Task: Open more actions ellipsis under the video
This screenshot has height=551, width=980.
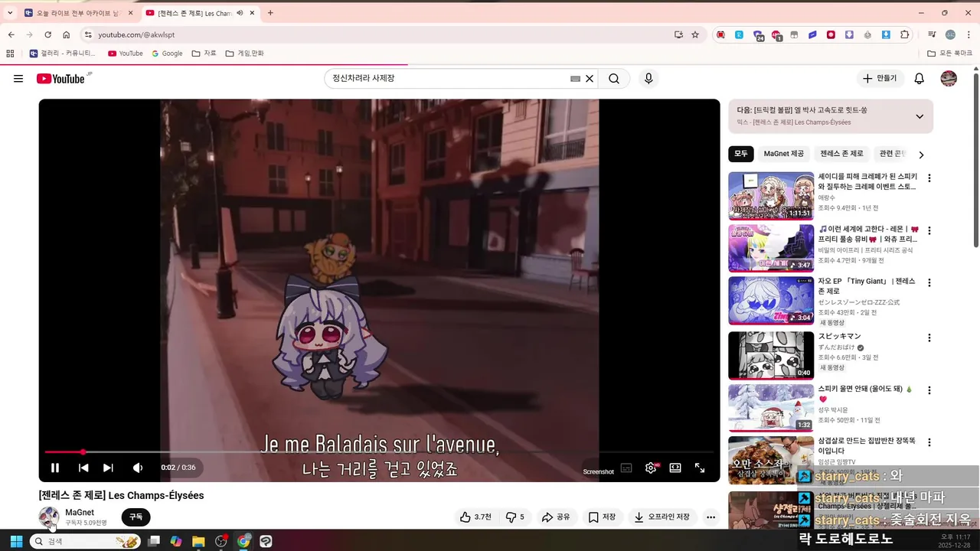Action: pyautogui.click(x=710, y=517)
